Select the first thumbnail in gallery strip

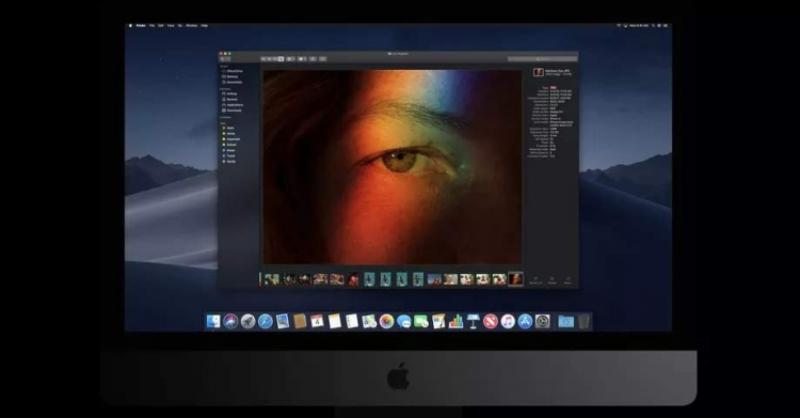pos(271,279)
